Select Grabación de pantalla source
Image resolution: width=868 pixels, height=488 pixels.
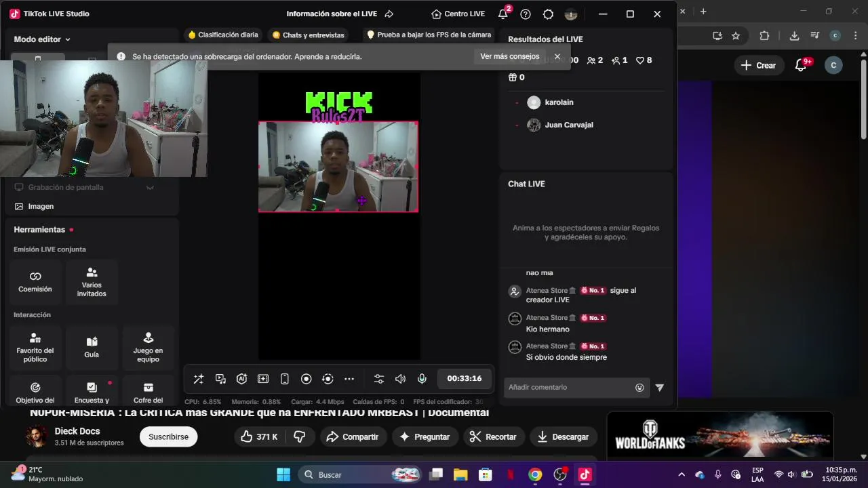coord(66,187)
